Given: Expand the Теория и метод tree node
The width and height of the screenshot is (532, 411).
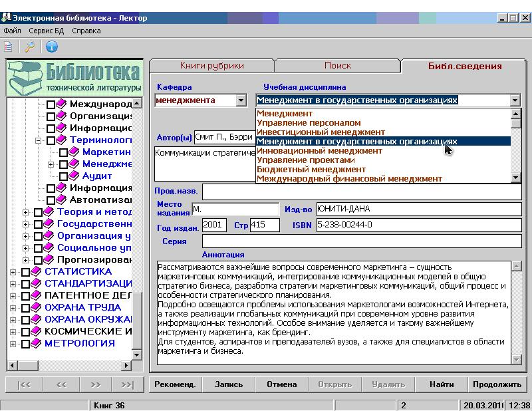Looking at the screenshot, I should pos(25,212).
